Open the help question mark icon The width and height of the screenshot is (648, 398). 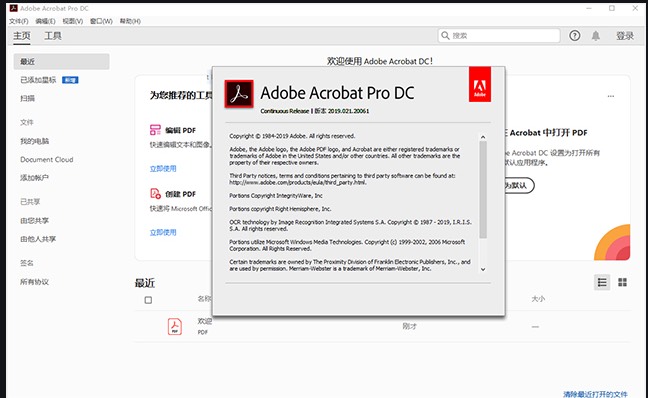(x=574, y=36)
